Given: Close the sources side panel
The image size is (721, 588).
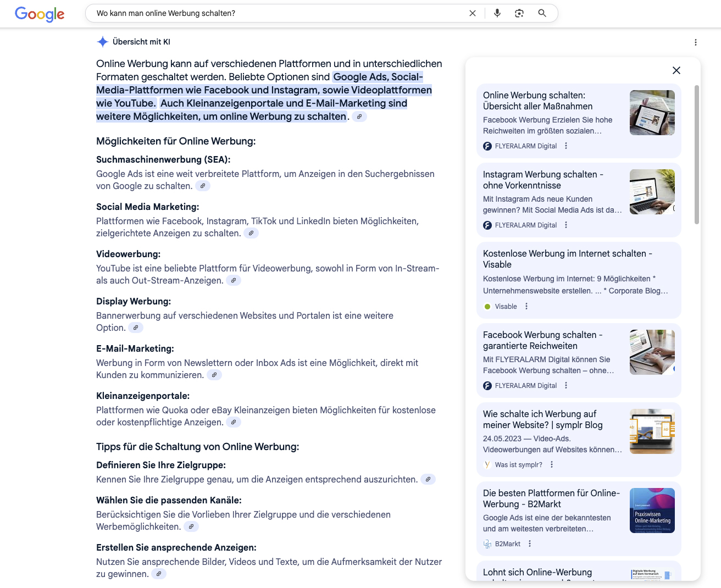Looking at the screenshot, I should coord(676,70).
